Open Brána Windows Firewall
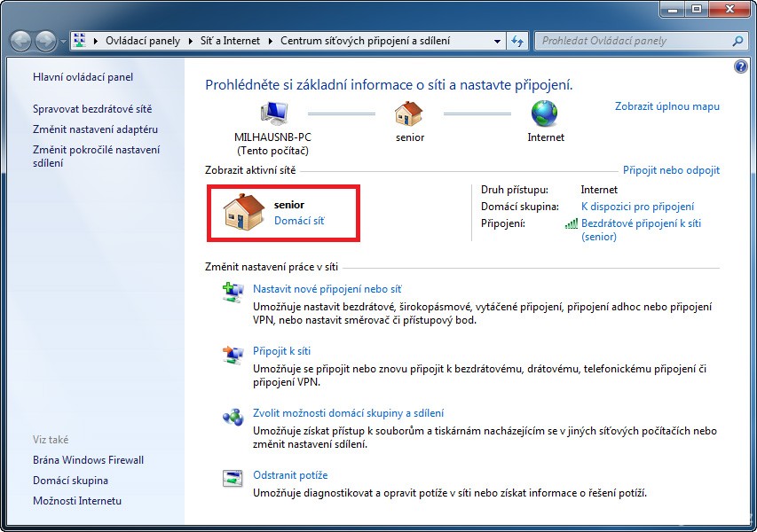The height and width of the screenshot is (532, 757). [x=89, y=460]
